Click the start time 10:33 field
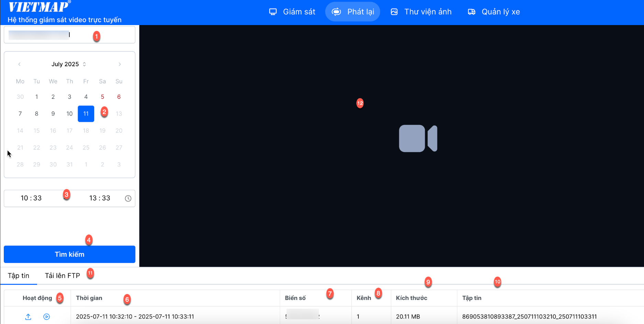The width and height of the screenshot is (644, 324). (x=31, y=198)
